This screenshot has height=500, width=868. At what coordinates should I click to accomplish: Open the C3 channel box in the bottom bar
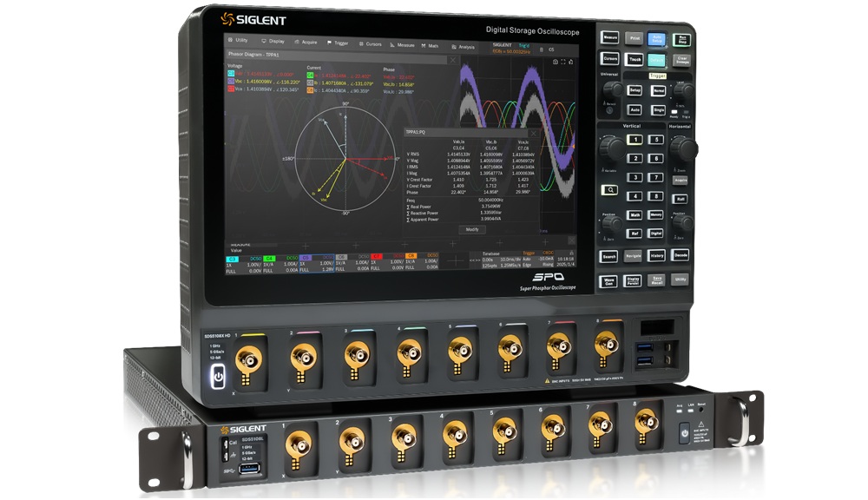[x=244, y=264]
